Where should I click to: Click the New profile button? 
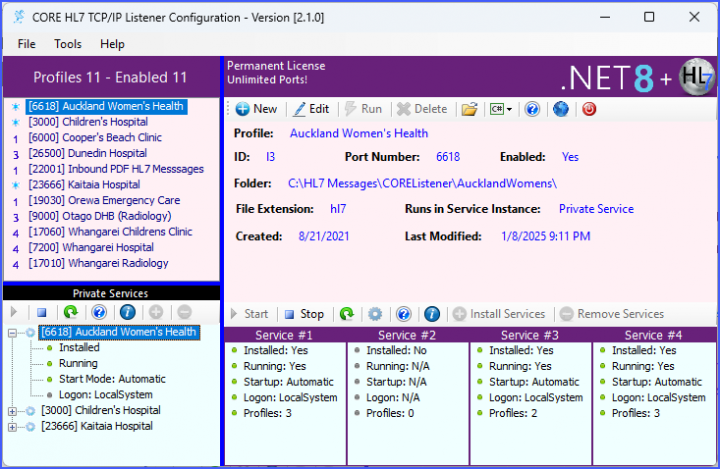coord(255,109)
